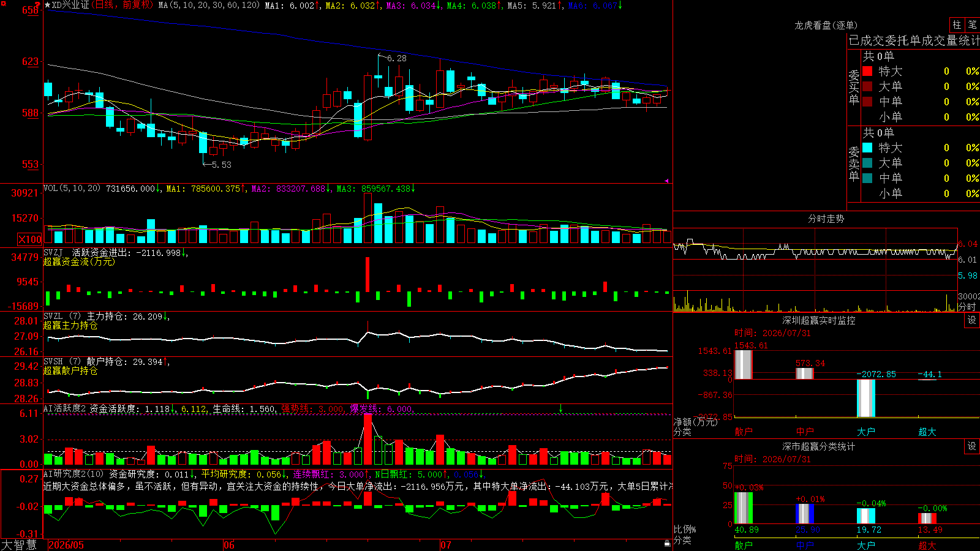This screenshot has height=551, width=980.
Task: Click the 已成交委托单成交量统计 header
Action: tap(914, 40)
